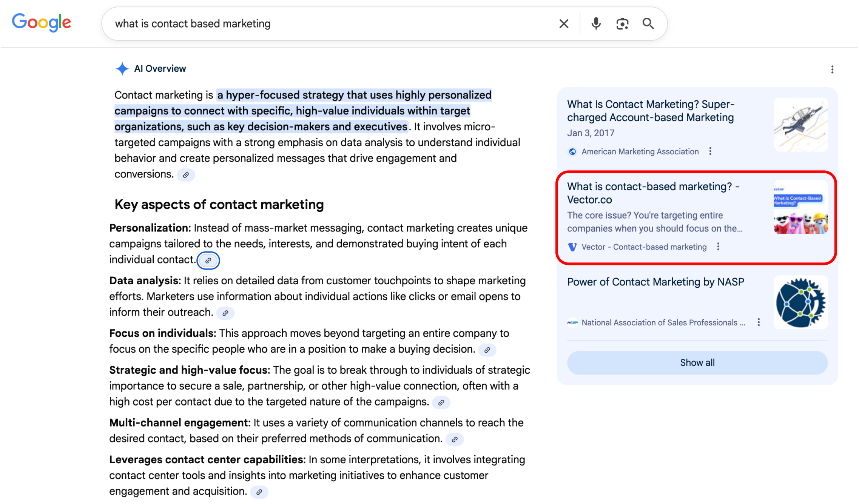Open more options for Vector source card

pyautogui.click(x=718, y=247)
